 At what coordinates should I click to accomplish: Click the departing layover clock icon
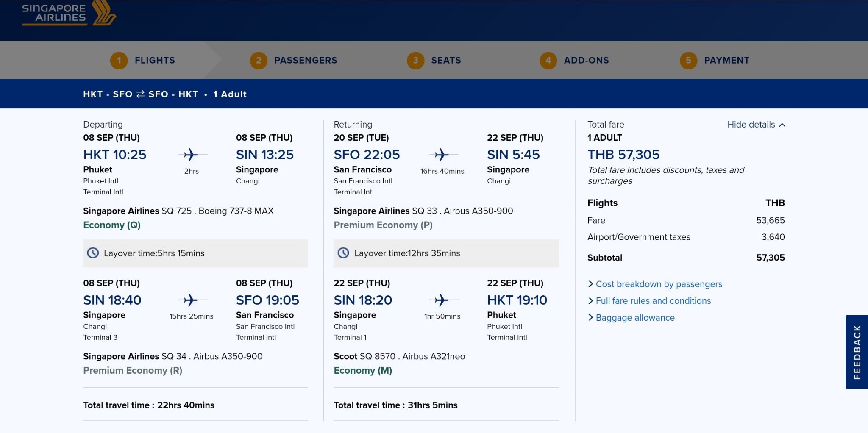(x=93, y=253)
